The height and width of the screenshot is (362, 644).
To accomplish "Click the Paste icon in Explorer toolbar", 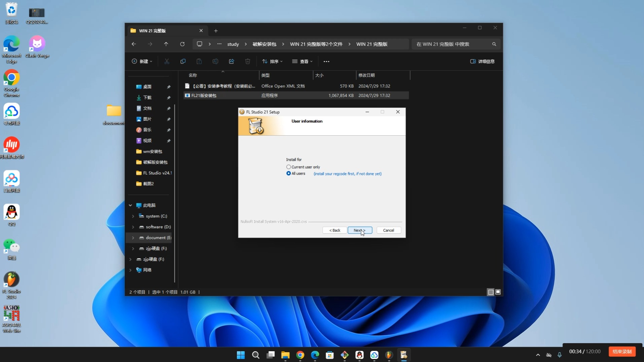I will [x=199, y=61].
